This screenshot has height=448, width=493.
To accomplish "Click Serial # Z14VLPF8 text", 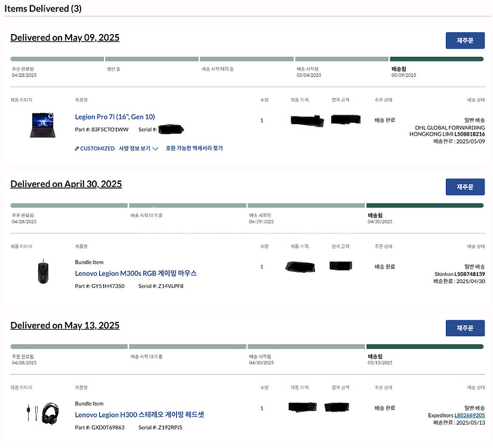I will tap(161, 286).
